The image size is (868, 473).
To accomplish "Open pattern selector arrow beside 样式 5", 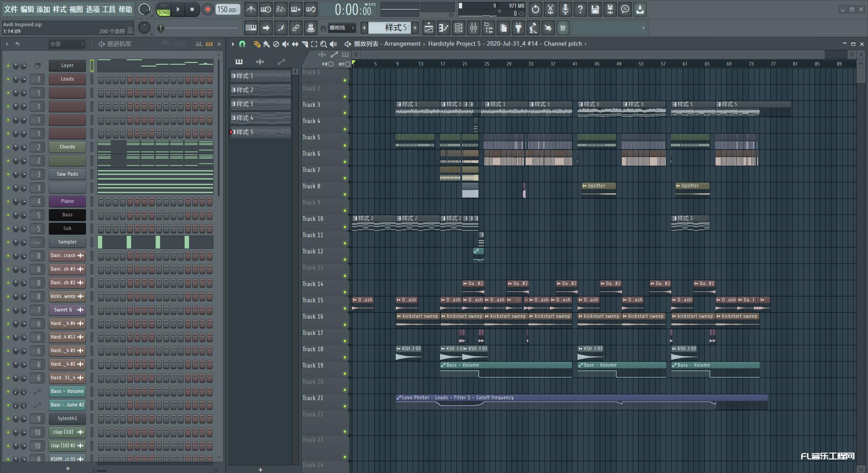I will pyautogui.click(x=364, y=28).
